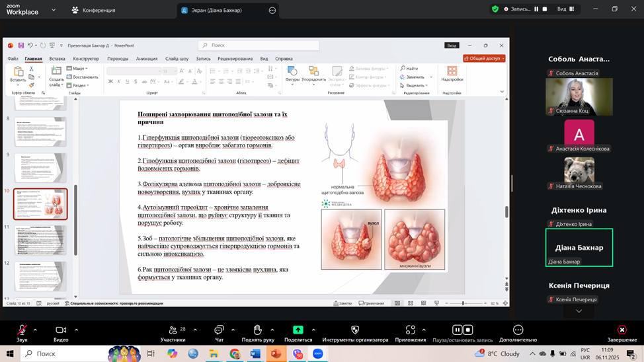The height and width of the screenshot is (362, 644).
Task: Open the Вид view dropdown at top right
Action: coord(565,9)
